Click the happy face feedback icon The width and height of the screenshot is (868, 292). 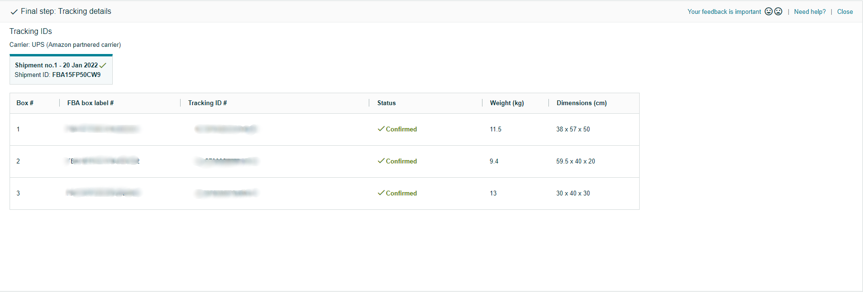pyautogui.click(x=768, y=11)
